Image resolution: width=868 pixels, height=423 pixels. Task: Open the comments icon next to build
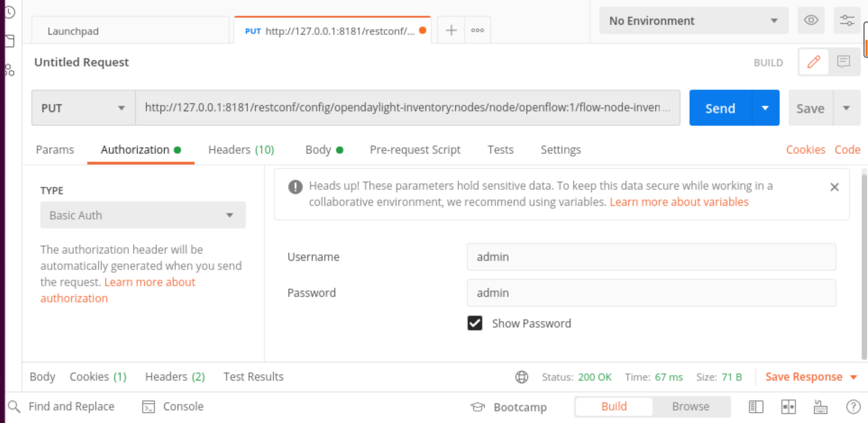point(843,62)
